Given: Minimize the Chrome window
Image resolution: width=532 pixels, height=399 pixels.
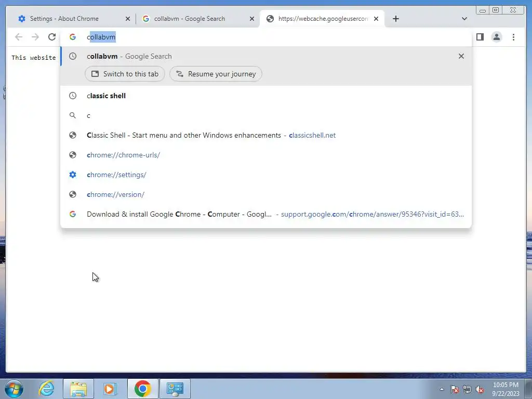Looking at the screenshot, I should point(483,10).
